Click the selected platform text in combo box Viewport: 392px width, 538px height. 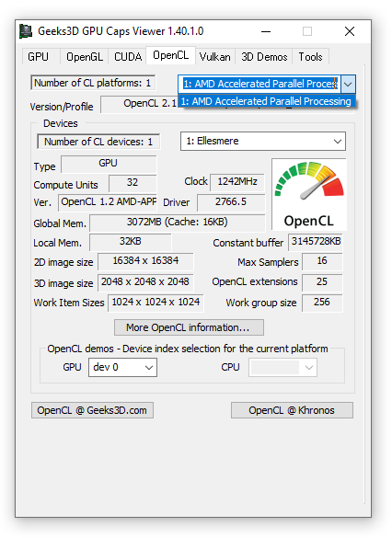click(259, 84)
